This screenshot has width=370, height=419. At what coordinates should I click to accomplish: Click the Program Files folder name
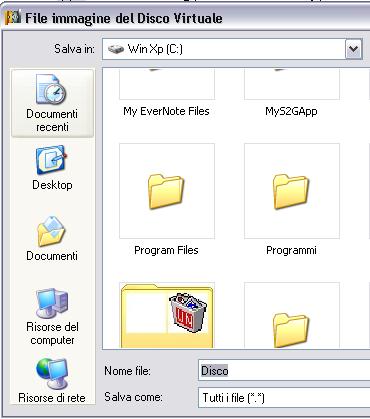(166, 250)
